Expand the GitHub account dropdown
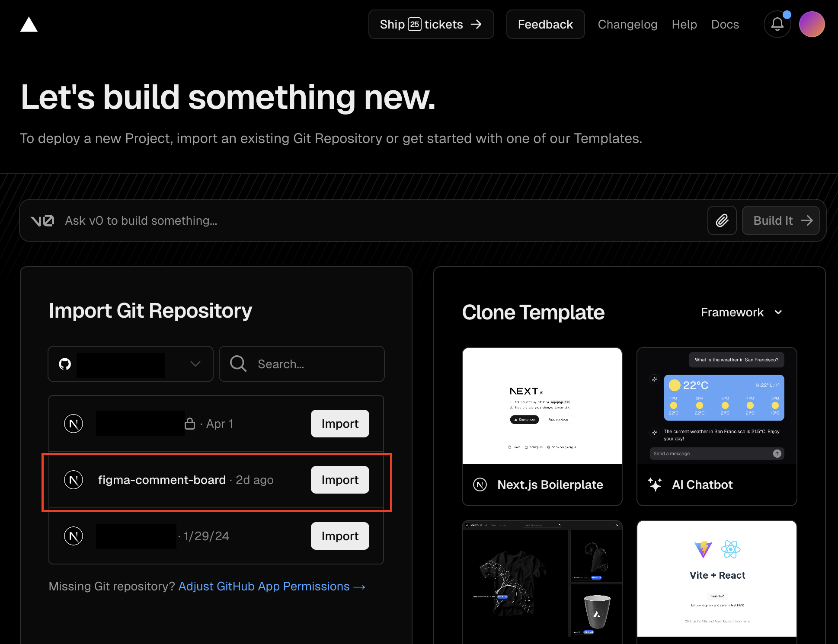The image size is (838, 644). coord(195,364)
